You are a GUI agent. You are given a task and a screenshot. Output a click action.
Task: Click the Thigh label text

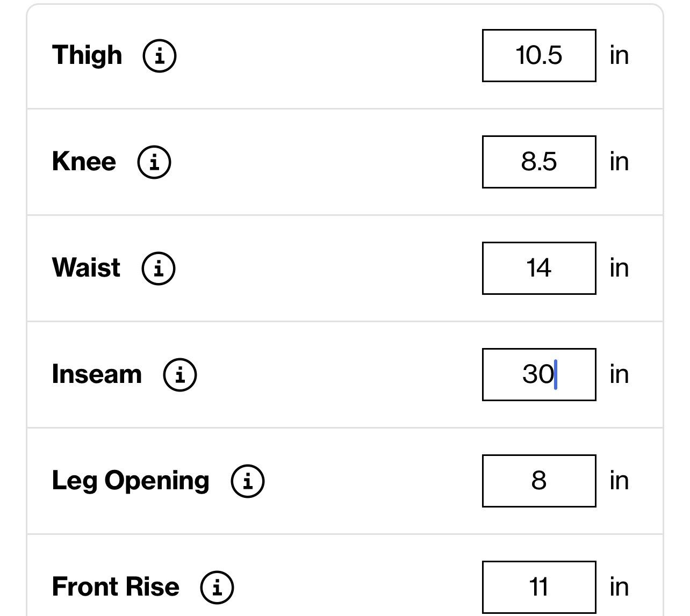(x=87, y=55)
